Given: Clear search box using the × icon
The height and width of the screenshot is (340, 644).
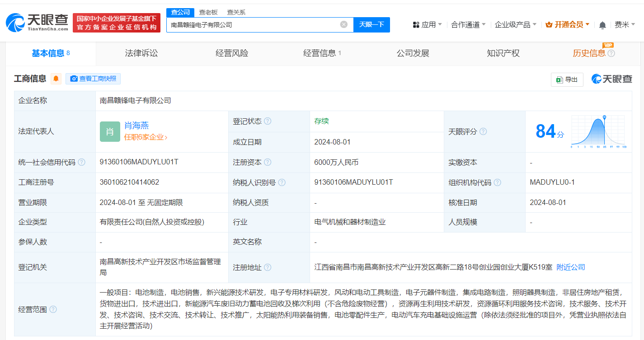Looking at the screenshot, I should pyautogui.click(x=343, y=24).
